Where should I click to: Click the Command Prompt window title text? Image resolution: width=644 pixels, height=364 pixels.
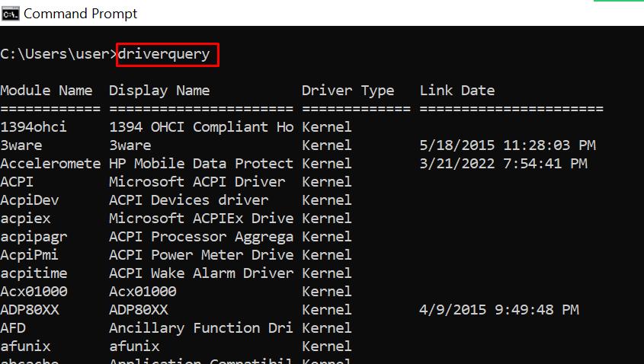pyautogui.click(x=81, y=14)
